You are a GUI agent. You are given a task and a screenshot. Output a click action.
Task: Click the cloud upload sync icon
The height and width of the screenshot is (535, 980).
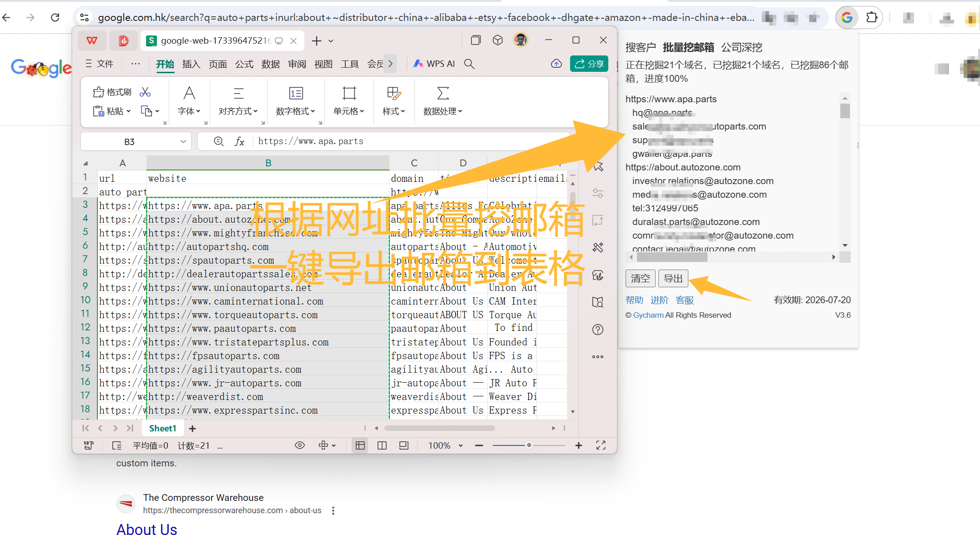coord(556,64)
